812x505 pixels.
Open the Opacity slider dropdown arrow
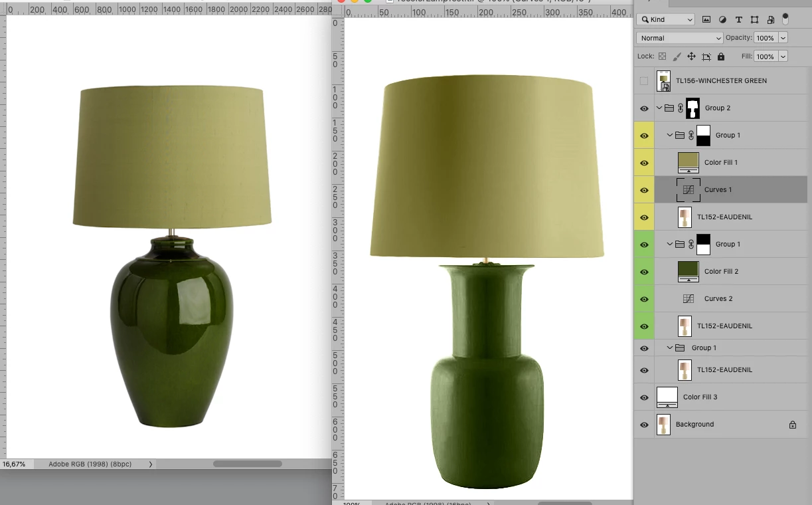[783, 38]
